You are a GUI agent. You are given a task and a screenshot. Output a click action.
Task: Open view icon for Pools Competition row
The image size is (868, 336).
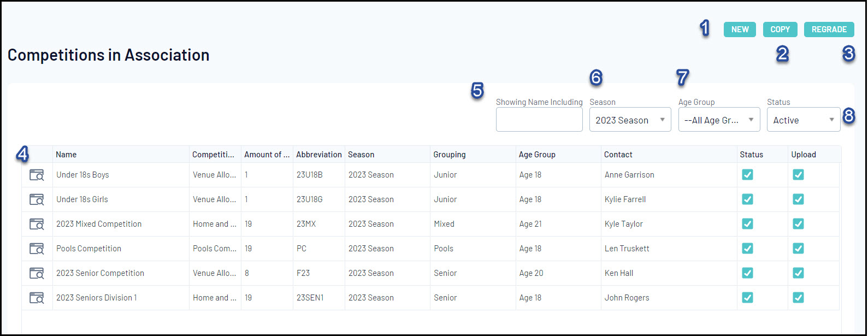tap(37, 249)
